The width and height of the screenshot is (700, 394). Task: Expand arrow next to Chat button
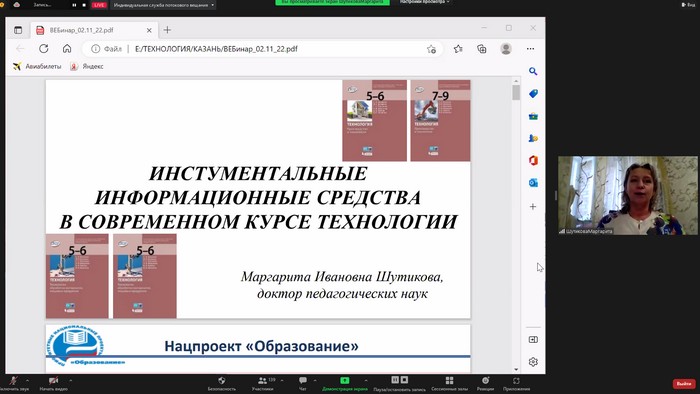pyautogui.click(x=315, y=381)
